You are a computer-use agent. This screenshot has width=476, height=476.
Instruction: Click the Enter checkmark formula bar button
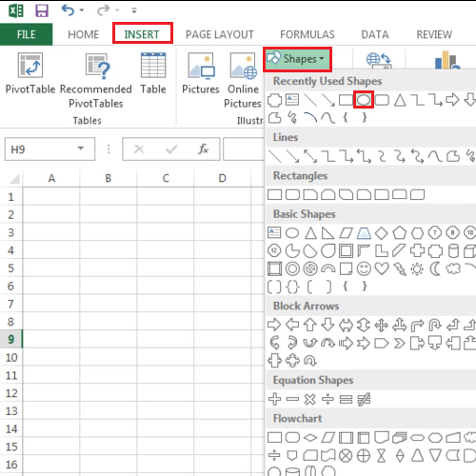pyautogui.click(x=171, y=149)
